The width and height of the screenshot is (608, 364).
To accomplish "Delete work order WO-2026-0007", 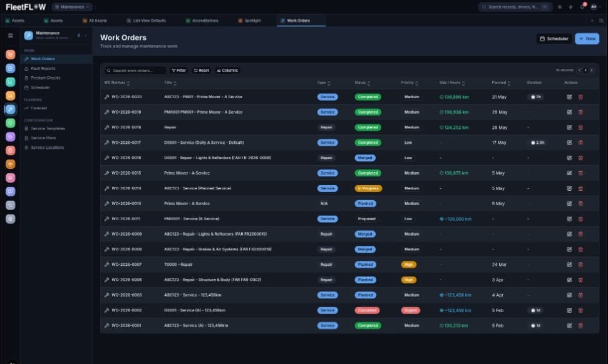I will pyautogui.click(x=580, y=265).
